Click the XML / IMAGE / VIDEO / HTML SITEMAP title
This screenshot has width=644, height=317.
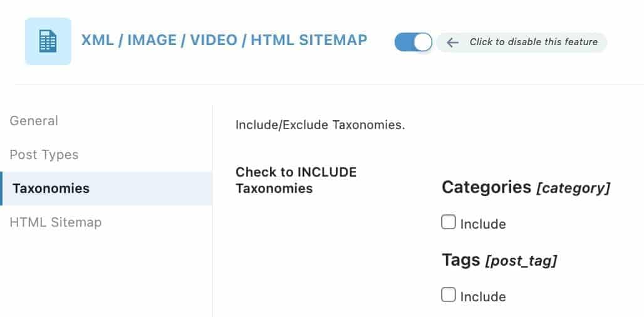(x=224, y=40)
